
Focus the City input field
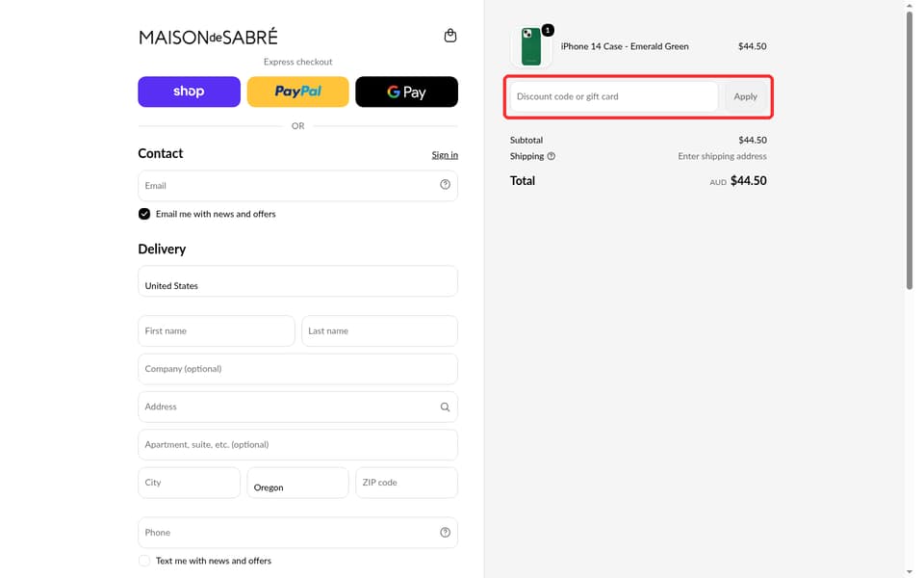[190, 483]
